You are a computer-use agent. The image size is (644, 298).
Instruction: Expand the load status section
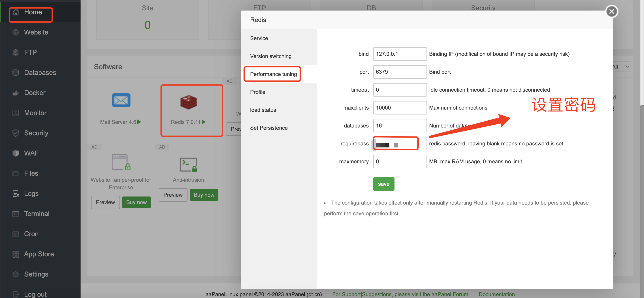(263, 110)
